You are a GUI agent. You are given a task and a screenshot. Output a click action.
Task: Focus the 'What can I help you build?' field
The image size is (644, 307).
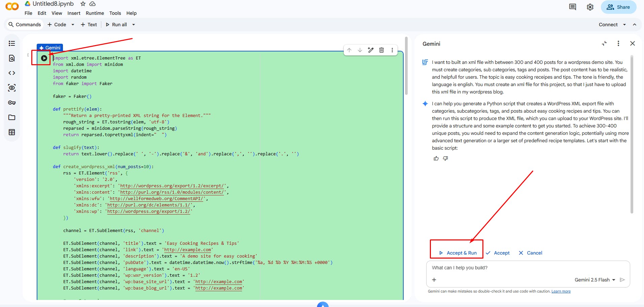(528, 268)
